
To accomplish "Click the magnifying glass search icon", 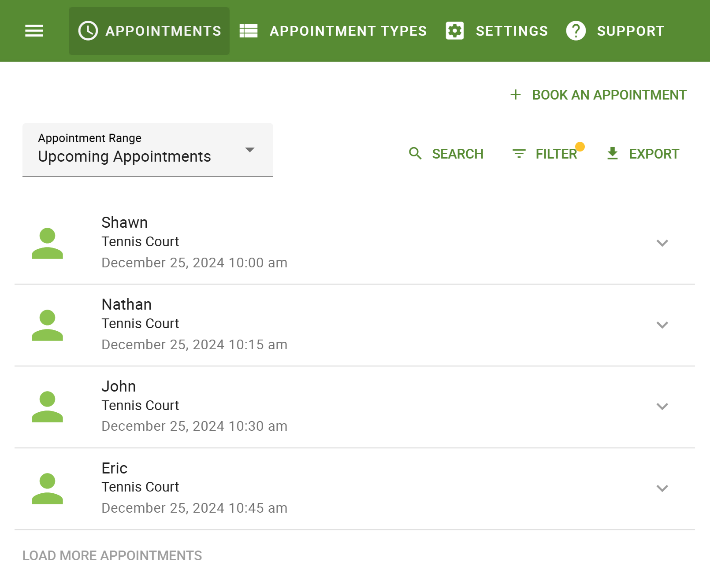I will (x=415, y=154).
